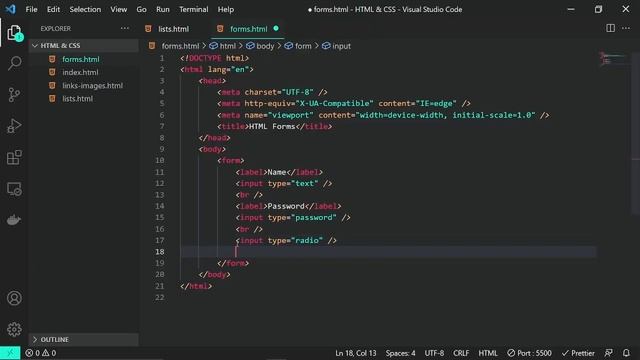Open forms.html in the Explorer
The width and height of the screenshot is (640, 360).
(81, 59)
